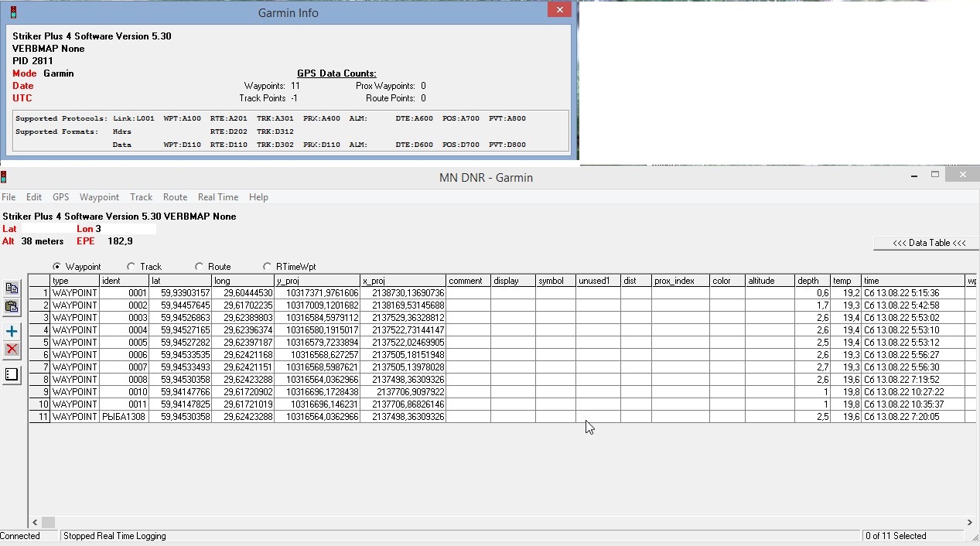Screen dimensions: 980x546
Task: Delete row using the red X icon
Action: 12,350
